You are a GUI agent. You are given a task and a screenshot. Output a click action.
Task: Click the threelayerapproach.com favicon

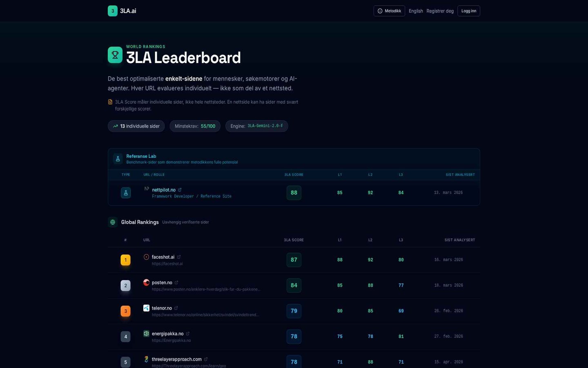[x=146, y=359]
